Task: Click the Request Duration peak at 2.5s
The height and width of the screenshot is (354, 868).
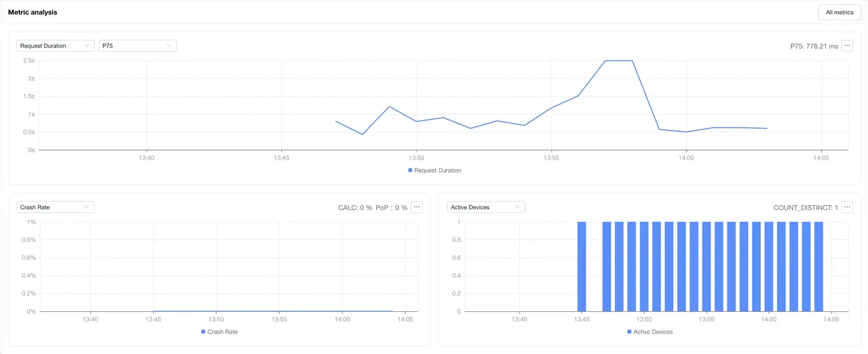Action: pos(619,61)
